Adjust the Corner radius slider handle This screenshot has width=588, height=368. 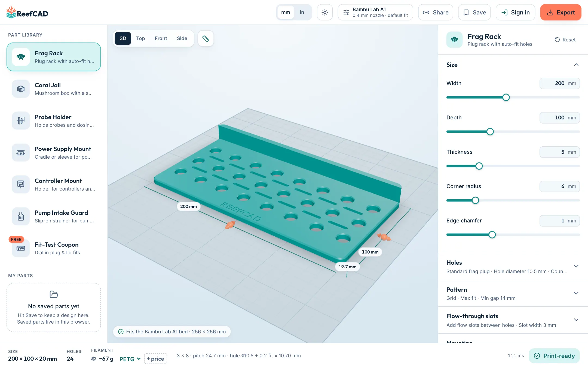coord(475,200)
